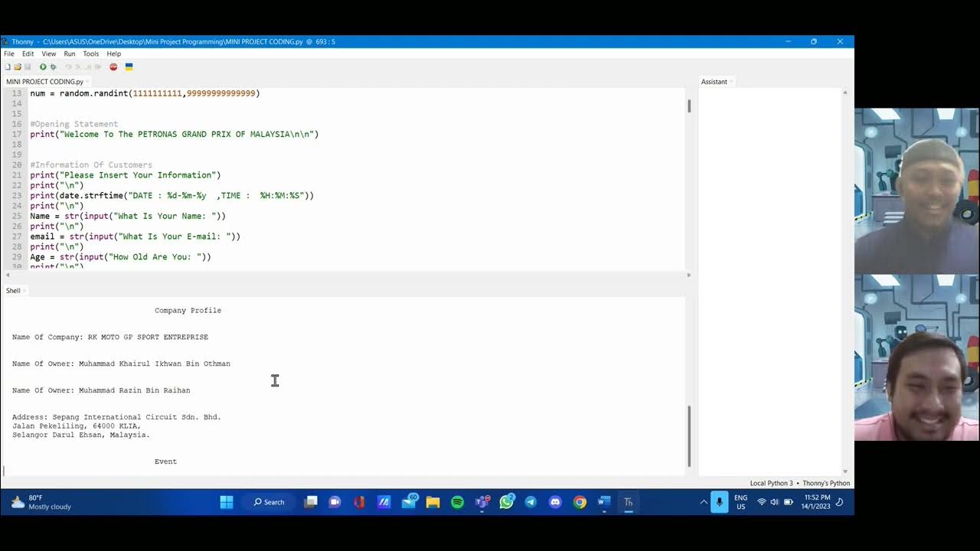
Task: Click the Shell vertical scrollbar thumb
Action: [689, 435]
